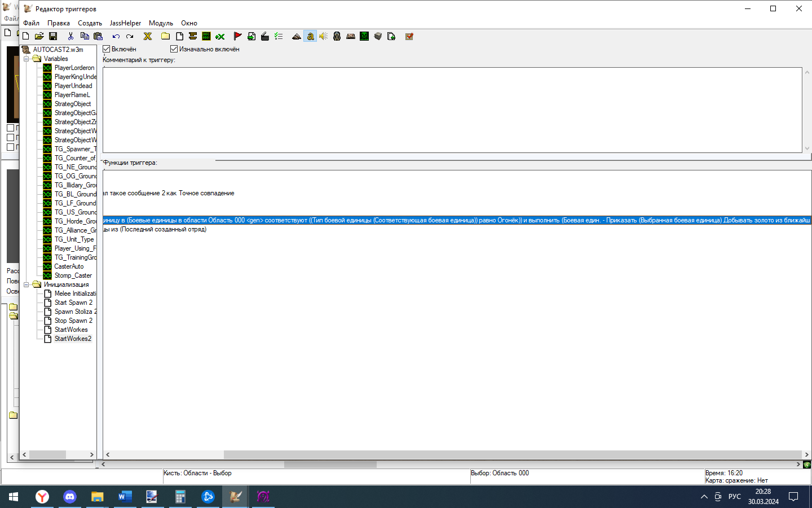
Task: Open the Start Spawn 2 trigger
Action: [x=73, y=303]
